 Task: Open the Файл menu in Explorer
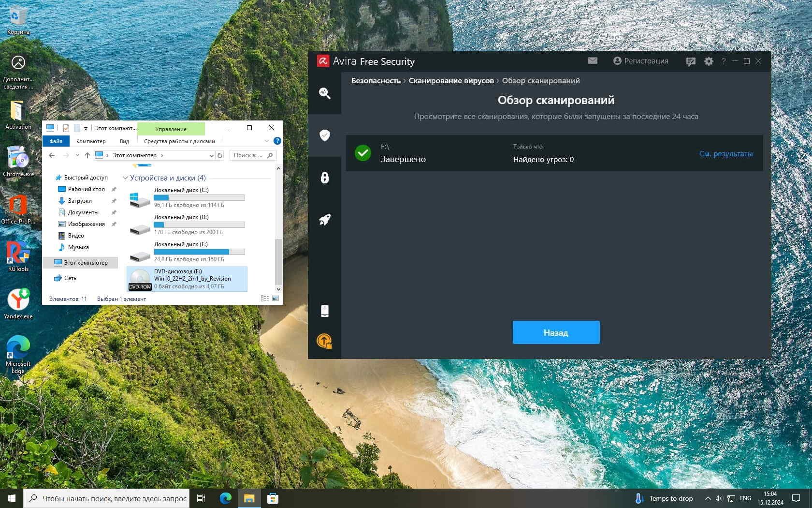click(x=56, y=141)
